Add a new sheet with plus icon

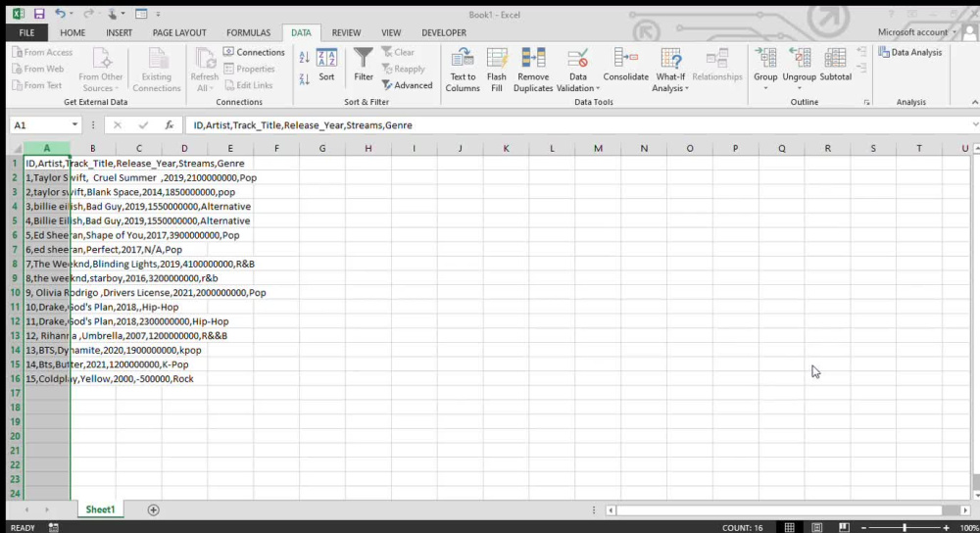(x=153, y=509)
